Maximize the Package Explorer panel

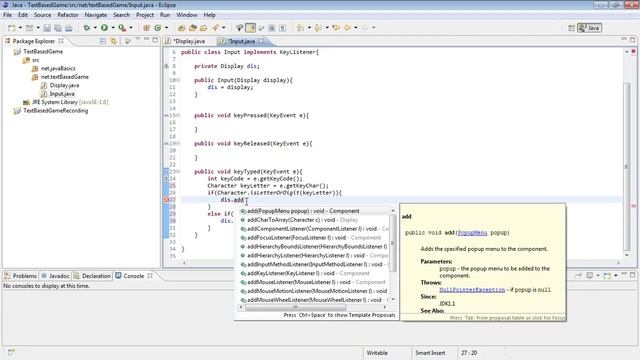coord(155,40)
